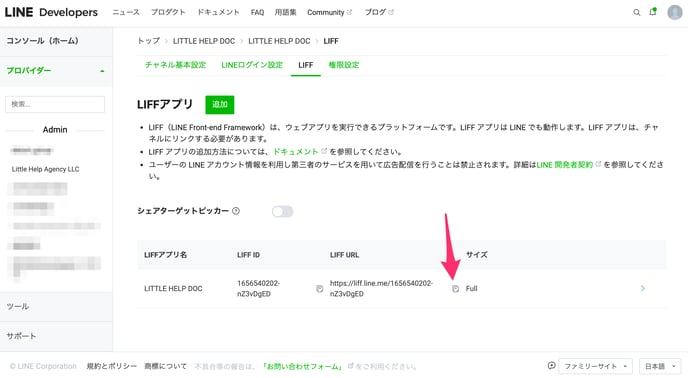Click the LIFF URL https://liff.line.me text
688x378 pixels.
[x=381, y=288]
